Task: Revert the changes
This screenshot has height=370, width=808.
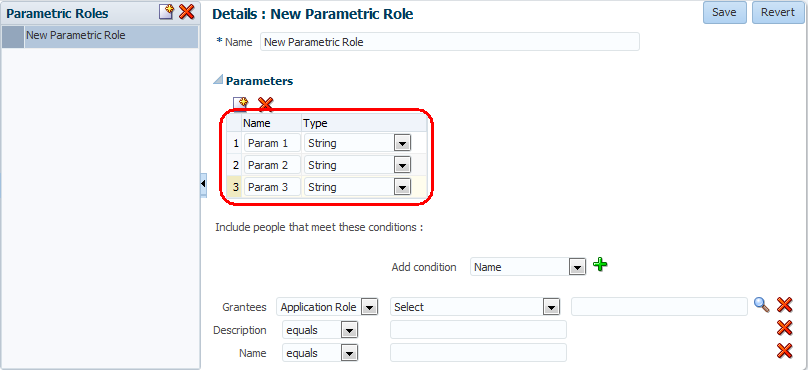Action: (x=778, y=12)
